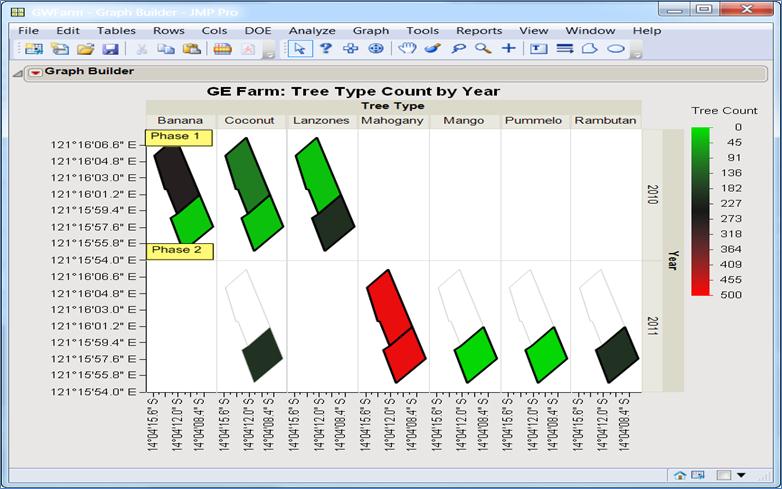Open the Reports menu
The width and height of the screenshot is (782, 489).
click(479, 30)
